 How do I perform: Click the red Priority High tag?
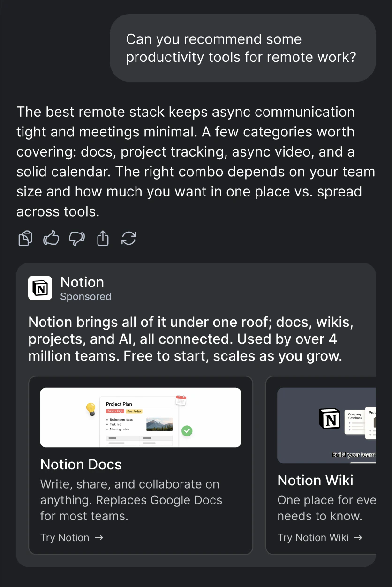(114, 411)
